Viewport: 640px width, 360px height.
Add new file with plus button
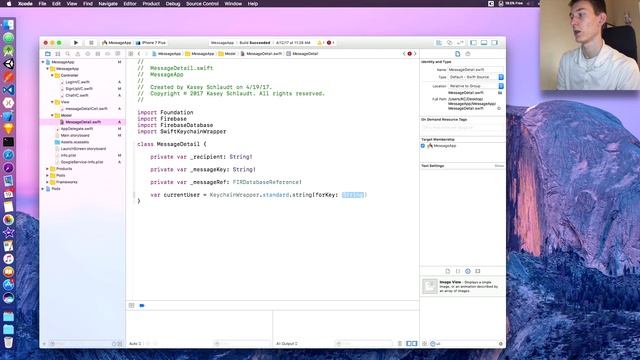point(44,344)
